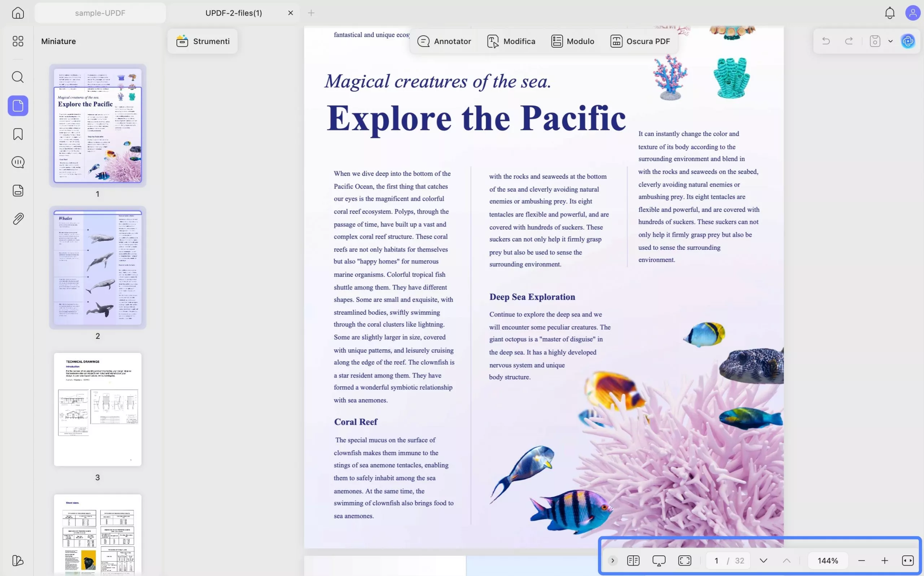Image resolution: width=924 pixels, height=576 pixels.
Task: Go to next page chevron down
Action: [x=763, y=561]
